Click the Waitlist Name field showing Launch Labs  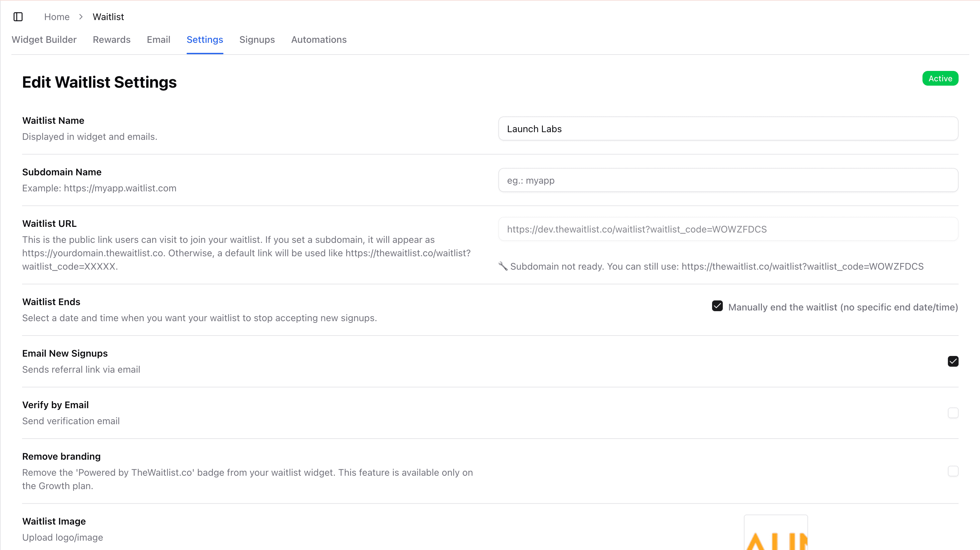[x=728, y=129]
